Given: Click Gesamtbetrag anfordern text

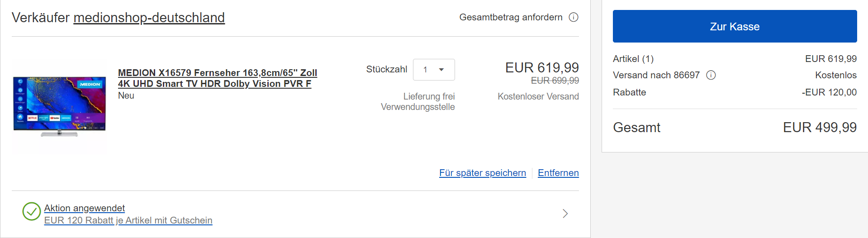Looking at the screenshot, I should (511, 17).
